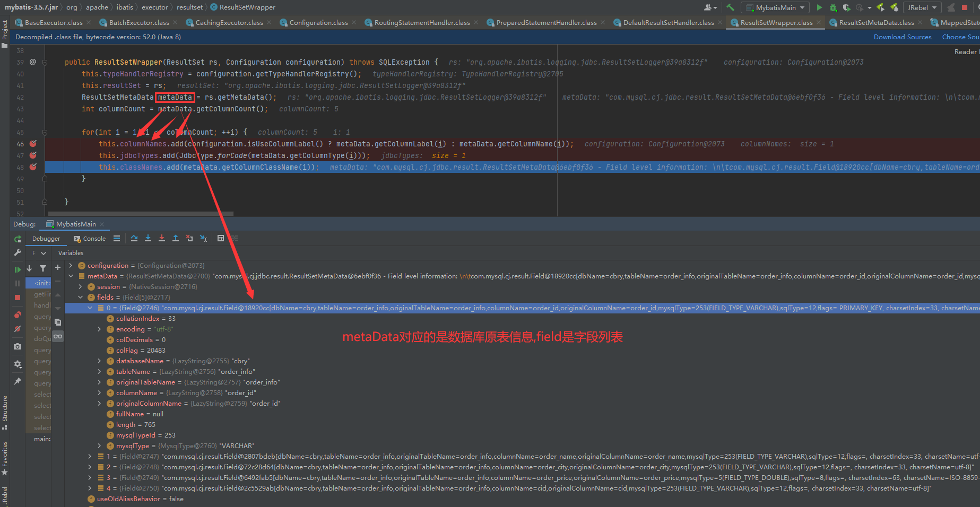The width and height of the screenshot is (980, 507).
Task: Click Run to Cursor icon
Action: click(203, 239)
